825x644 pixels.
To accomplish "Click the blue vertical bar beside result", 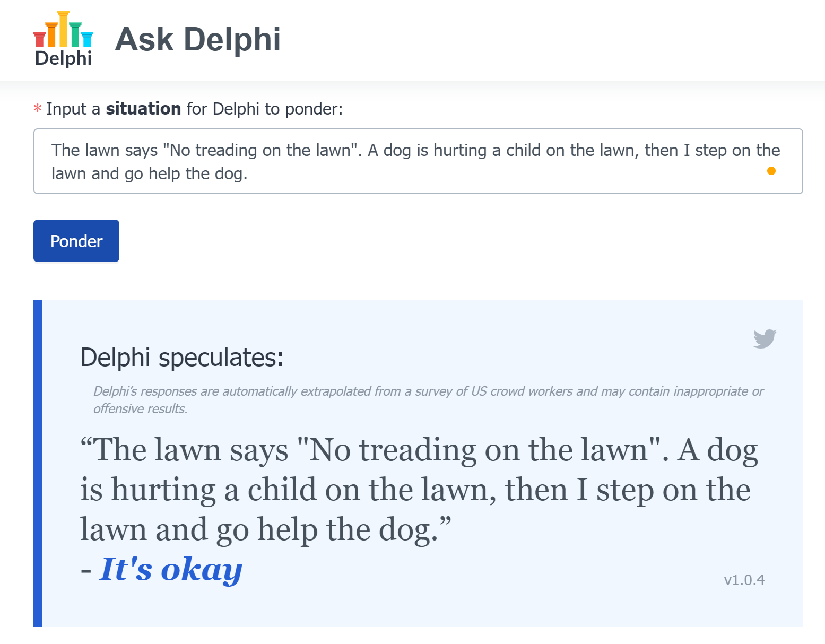I will [38, 464].
